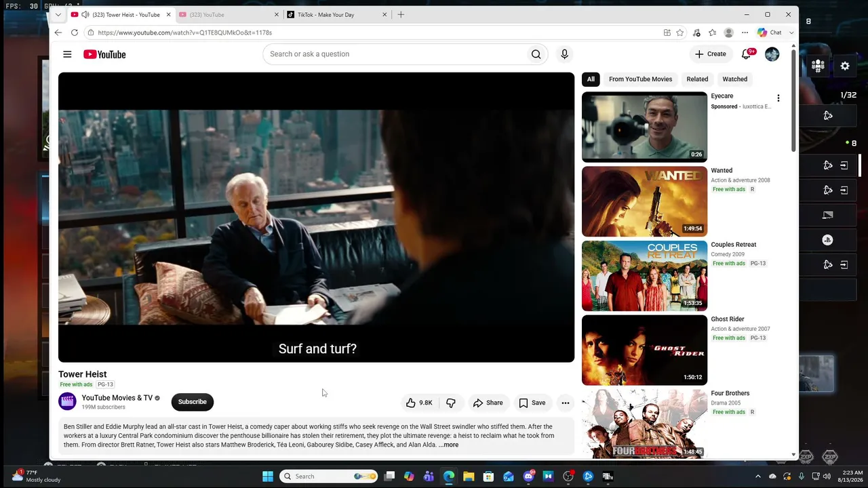Open the three-dot menu beside Save

[x=565, y=403]
